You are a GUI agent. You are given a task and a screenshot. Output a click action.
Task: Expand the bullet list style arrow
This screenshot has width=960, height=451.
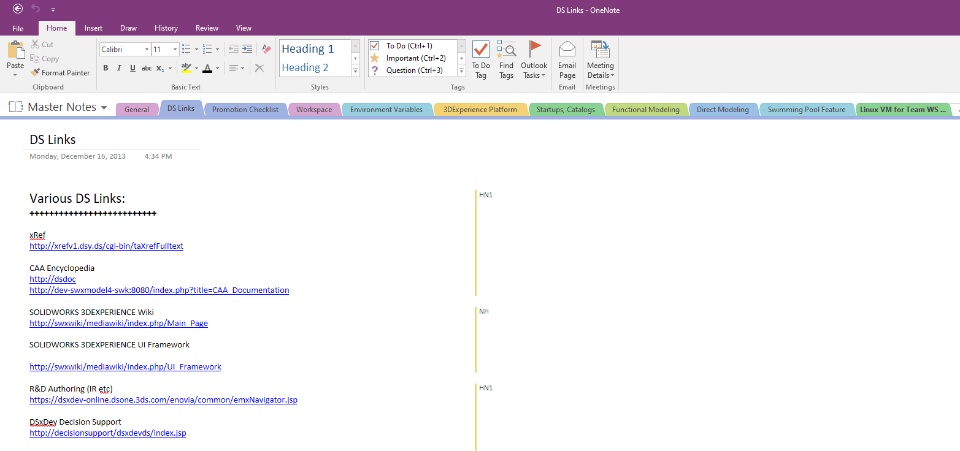pyautogui.click(x=195, y=50)
